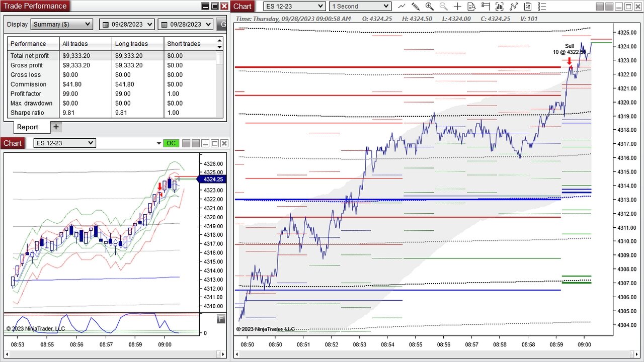Click the F button on indicator panel
Screen dimensions: 644x362
[221, 319]
